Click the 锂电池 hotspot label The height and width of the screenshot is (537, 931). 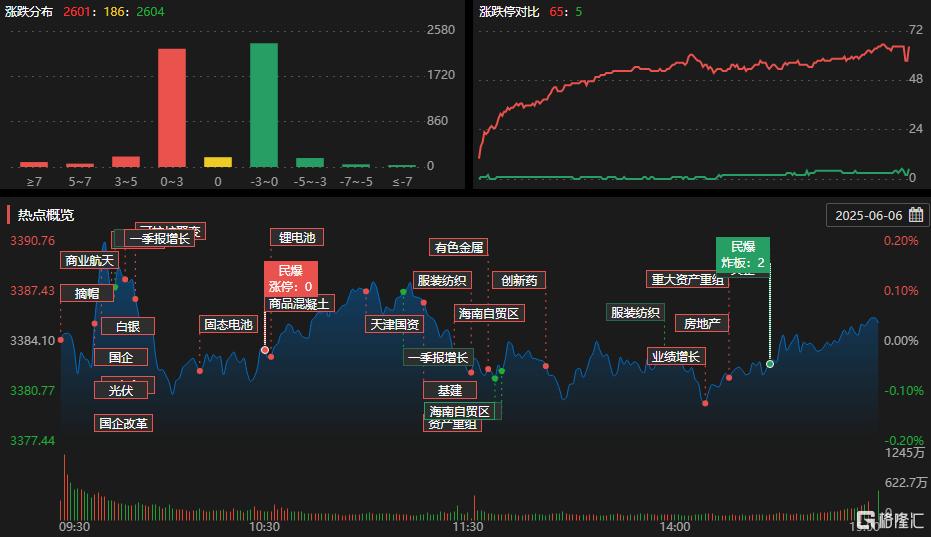coord(296,237)
